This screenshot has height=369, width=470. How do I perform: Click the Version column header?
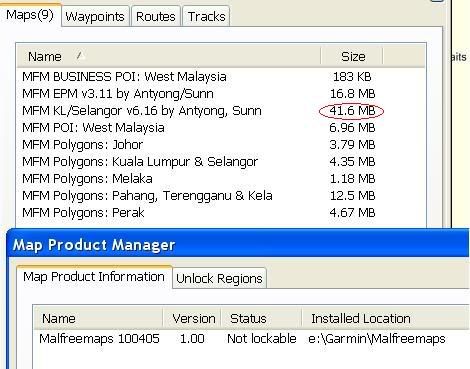(x=193, y=319)
